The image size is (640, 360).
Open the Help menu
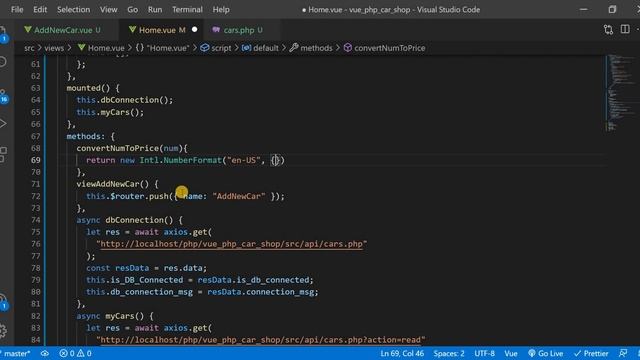point(221,9)
